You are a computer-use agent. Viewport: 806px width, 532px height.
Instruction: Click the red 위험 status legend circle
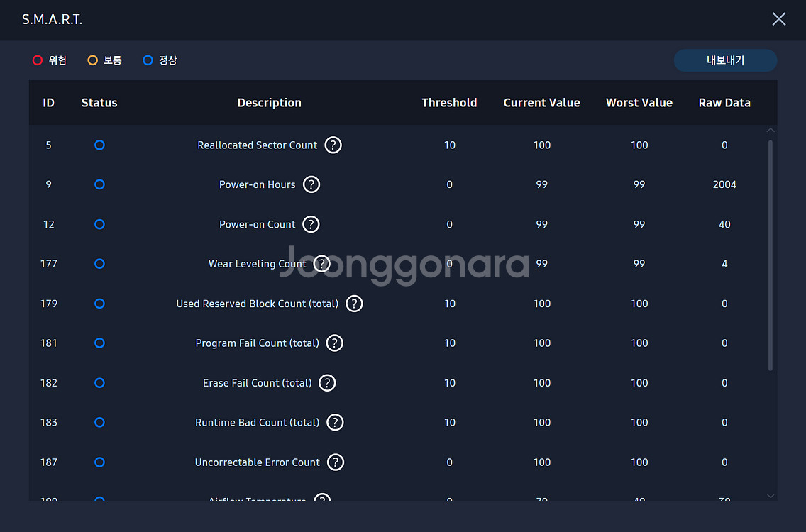click(x=38, y=60)
